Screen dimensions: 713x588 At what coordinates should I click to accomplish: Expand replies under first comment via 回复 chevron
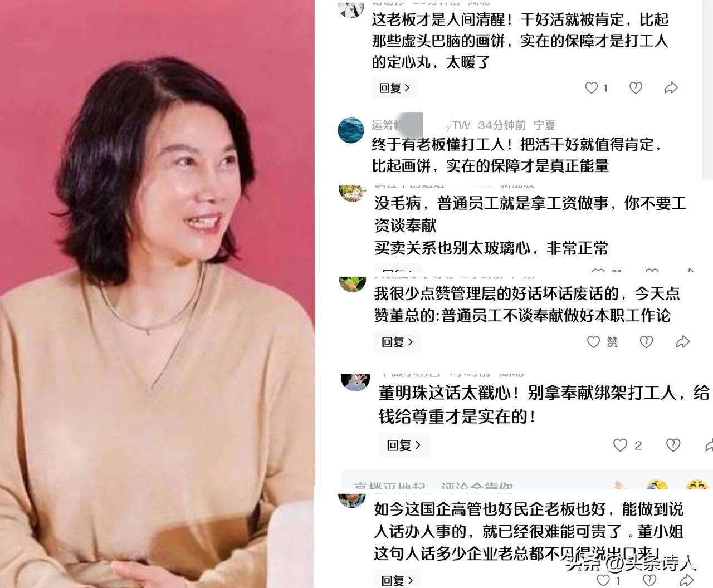(394, 87)
